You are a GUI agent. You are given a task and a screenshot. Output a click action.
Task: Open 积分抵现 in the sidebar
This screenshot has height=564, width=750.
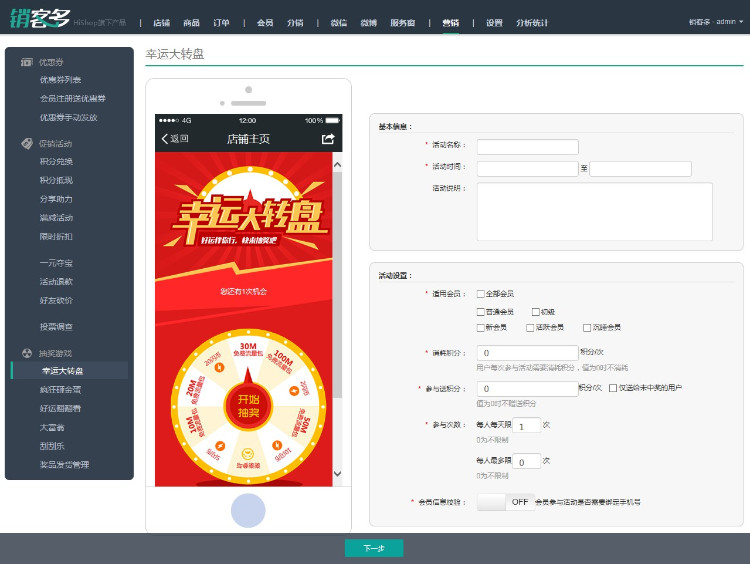[x=56, y=180]
